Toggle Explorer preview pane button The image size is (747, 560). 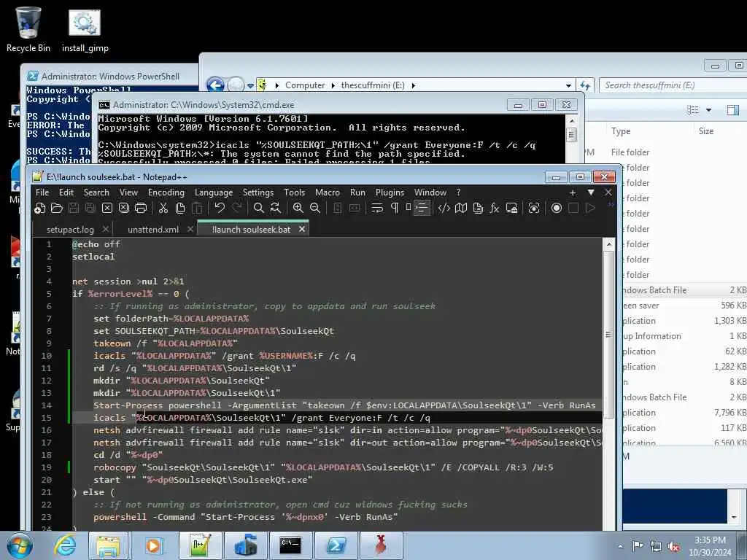(732, 110)
